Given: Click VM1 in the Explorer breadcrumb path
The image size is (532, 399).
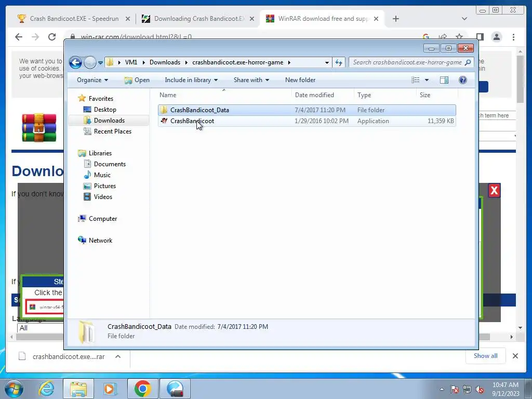Looking at the screenshot, I should (131, 62).
